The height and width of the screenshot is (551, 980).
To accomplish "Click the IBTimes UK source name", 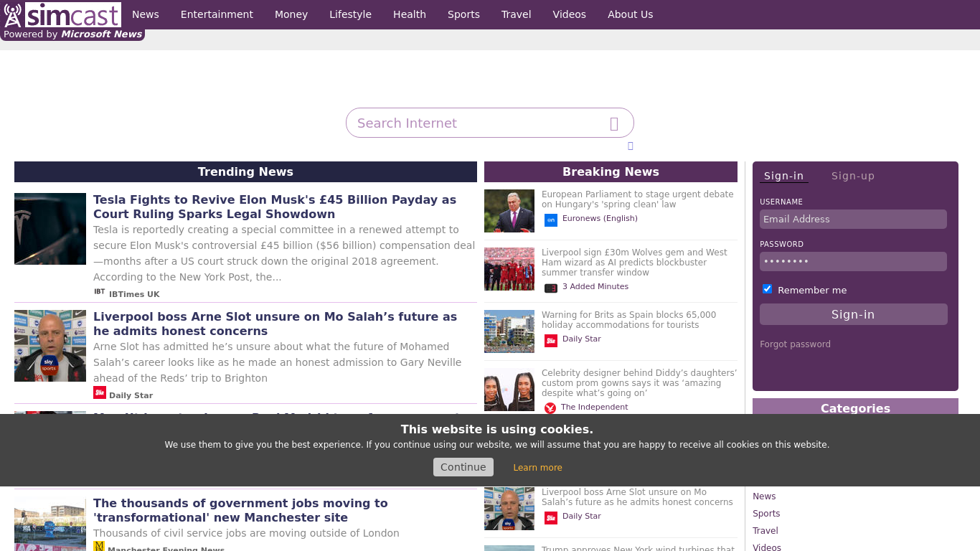I will point(134,294).
